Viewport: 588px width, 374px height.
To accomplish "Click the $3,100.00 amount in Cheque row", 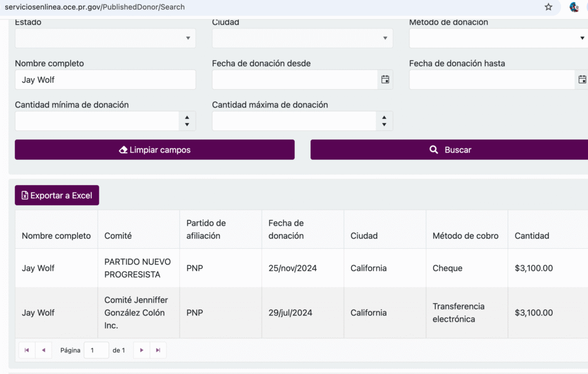I will click(533, 268).
